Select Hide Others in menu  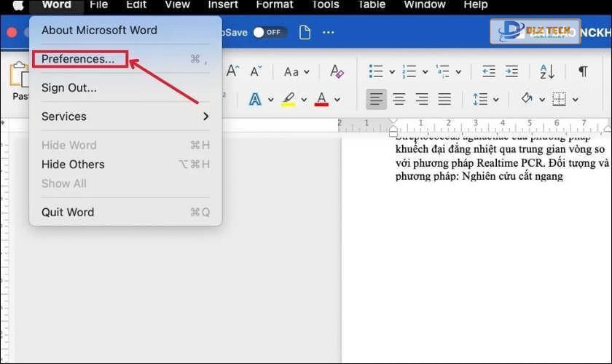[125, 165]
